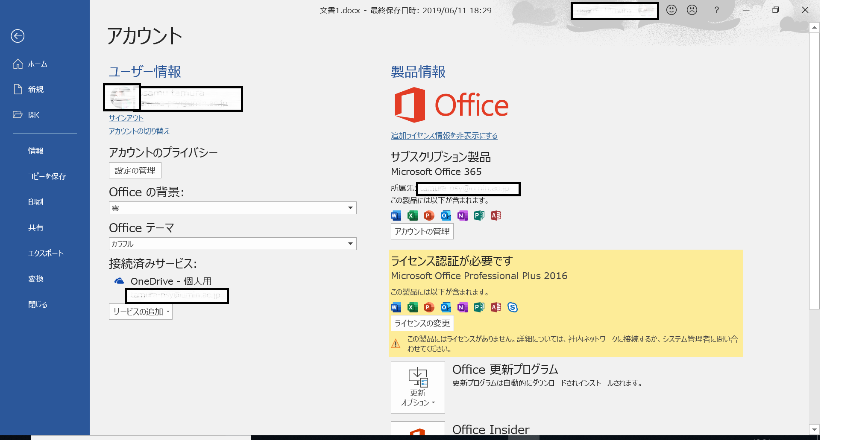Click the Office Insider heading

491,429
